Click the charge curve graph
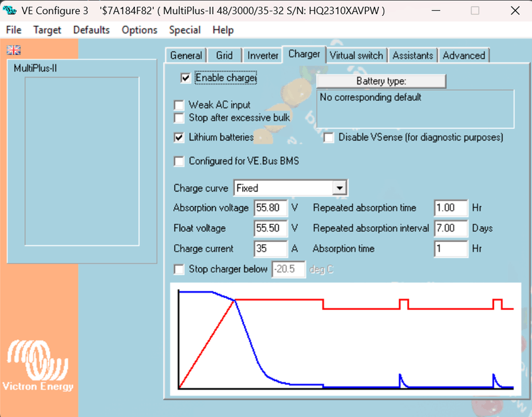This screenshot has width=532, height=417. click(345, 339)
